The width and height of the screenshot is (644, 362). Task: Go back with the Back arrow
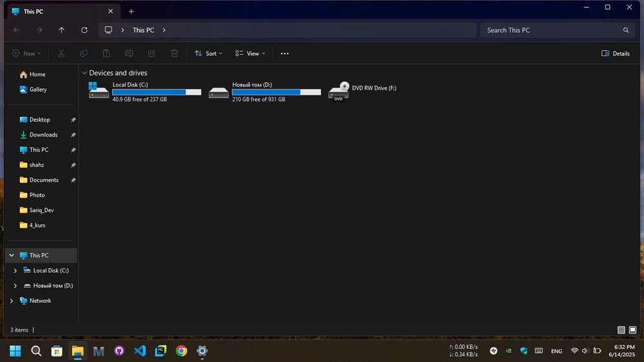(x=17, y=30)
